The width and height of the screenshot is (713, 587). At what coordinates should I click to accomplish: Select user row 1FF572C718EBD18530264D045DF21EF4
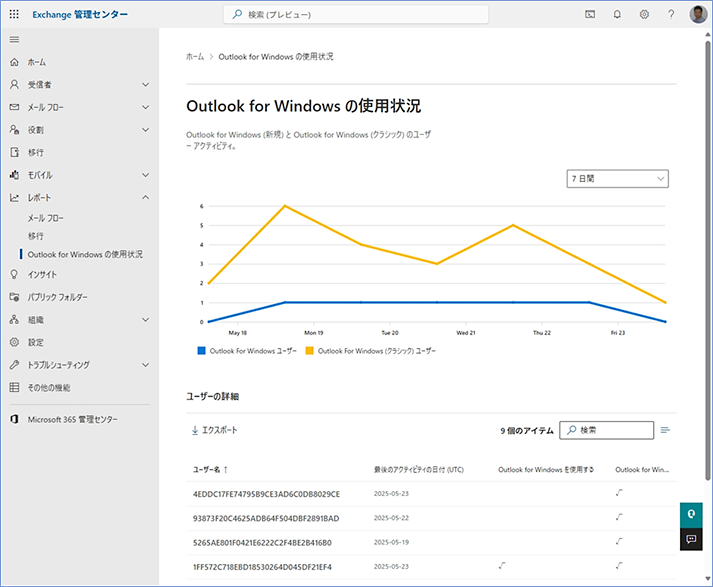coord(431,567)
